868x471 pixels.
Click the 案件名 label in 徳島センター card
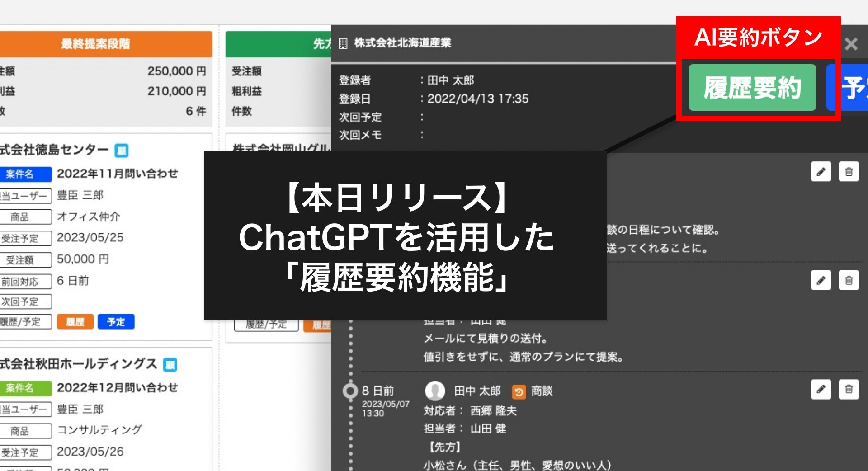(25, 174)
